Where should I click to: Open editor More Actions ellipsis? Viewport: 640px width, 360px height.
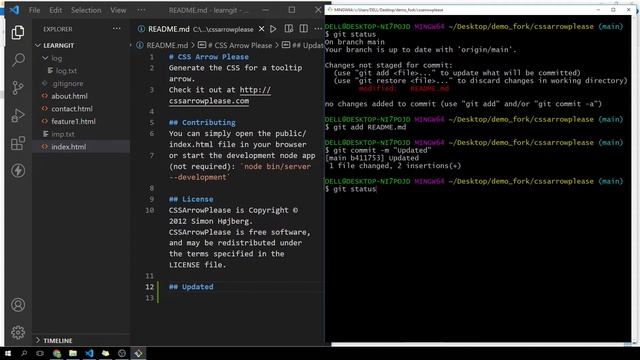click(x=318, y=29)
